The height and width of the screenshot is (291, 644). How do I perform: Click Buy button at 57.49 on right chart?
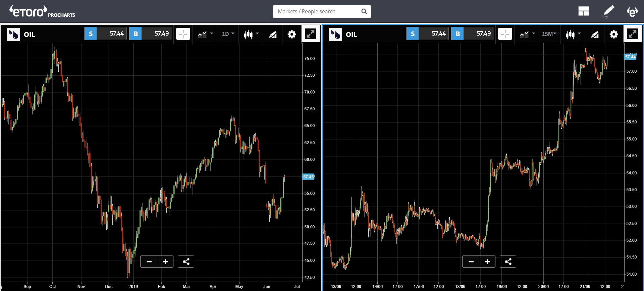[472, 34]
